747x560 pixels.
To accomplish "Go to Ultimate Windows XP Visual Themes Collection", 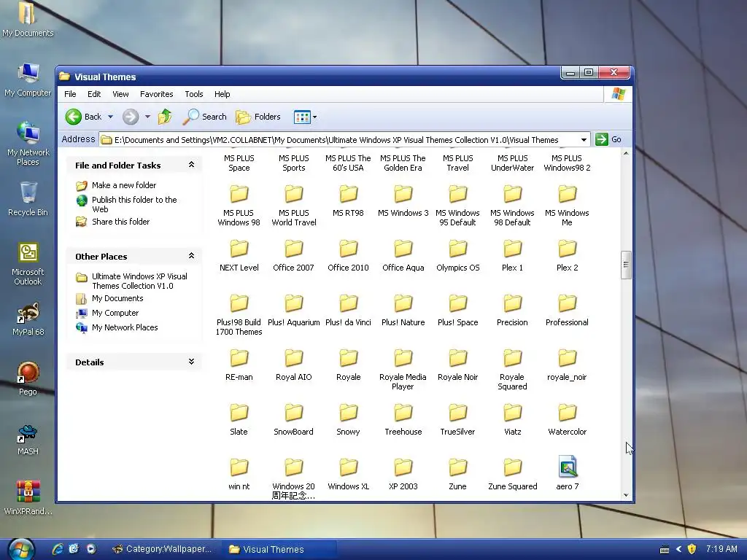I will click(x=139, y=281).
